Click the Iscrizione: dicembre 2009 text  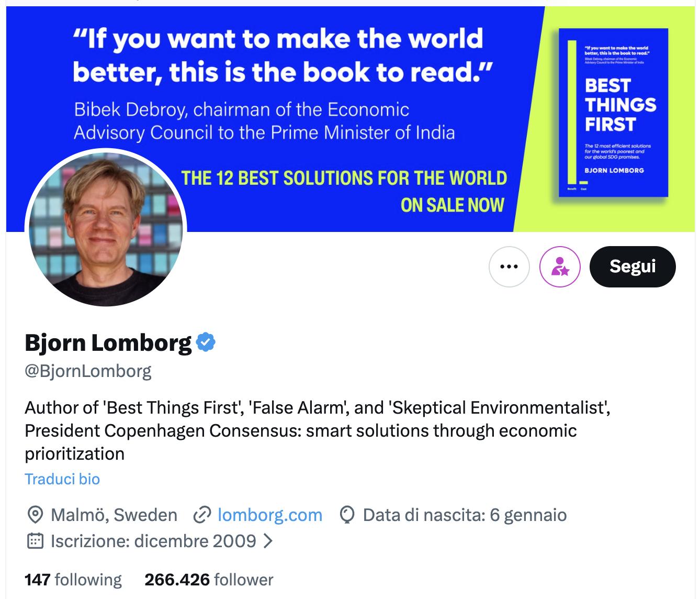[x=153, y=541]
